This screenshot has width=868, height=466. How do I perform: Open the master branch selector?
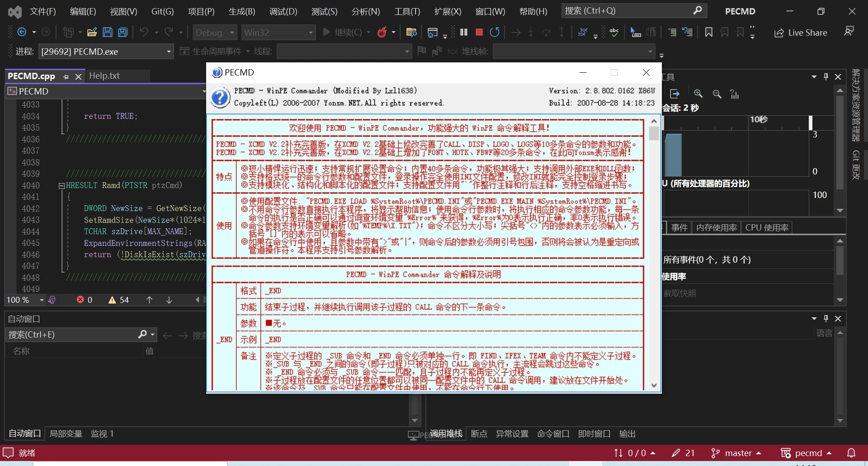pyautogui.click(x=736, y=453)
